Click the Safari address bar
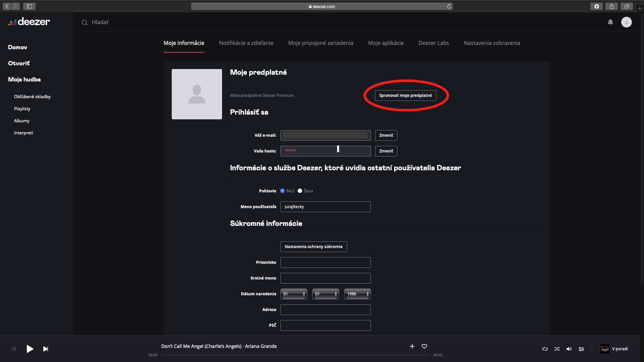 [322, 6]
